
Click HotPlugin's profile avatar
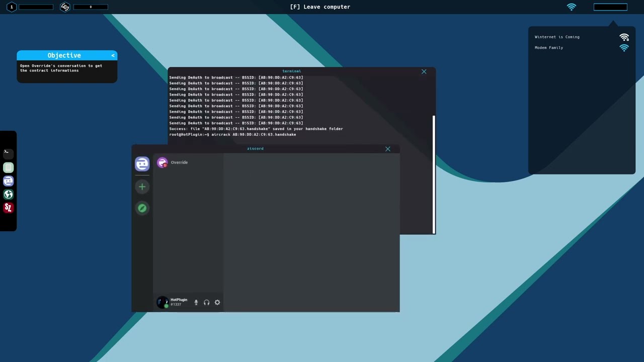(x=162, y=302)
